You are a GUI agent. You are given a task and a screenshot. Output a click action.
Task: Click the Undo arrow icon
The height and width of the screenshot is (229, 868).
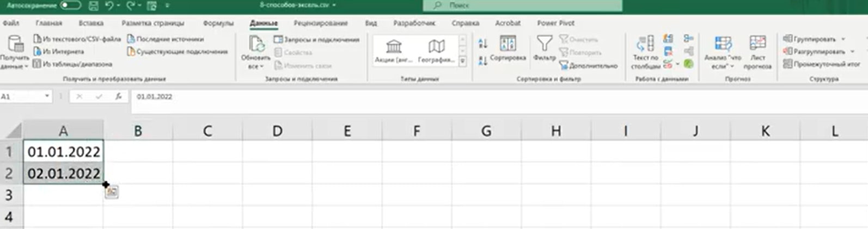point(109,5)
